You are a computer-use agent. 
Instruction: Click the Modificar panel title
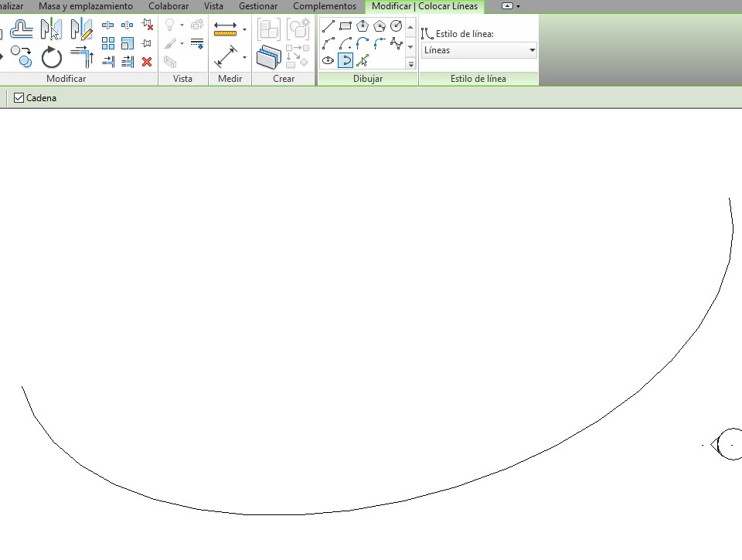66,79
